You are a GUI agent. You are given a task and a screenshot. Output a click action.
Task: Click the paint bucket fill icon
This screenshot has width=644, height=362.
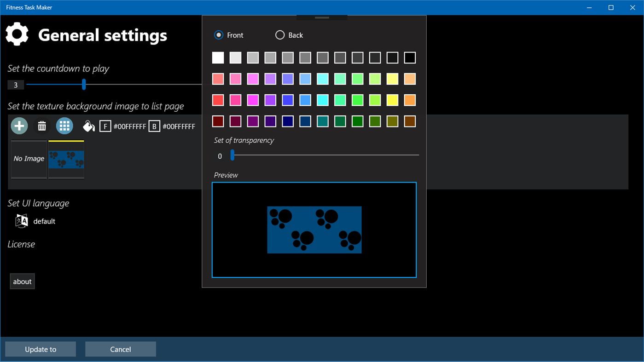88,126
